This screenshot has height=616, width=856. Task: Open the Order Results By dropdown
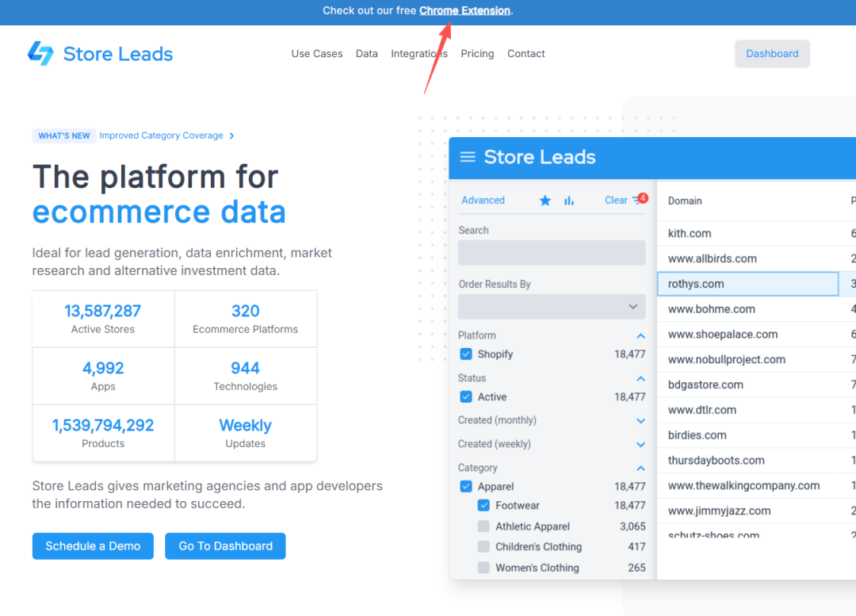click(552, 307)
